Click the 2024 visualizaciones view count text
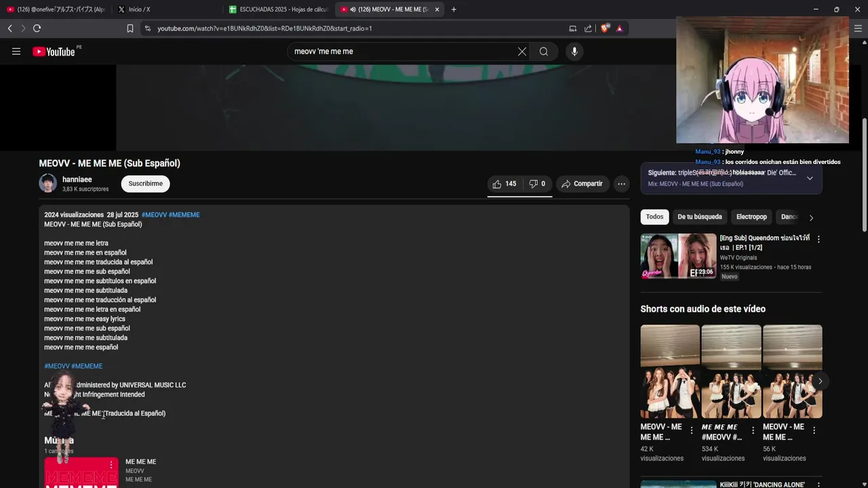The image size is (868, 488). pyautogui.click(x=74, y=215)
